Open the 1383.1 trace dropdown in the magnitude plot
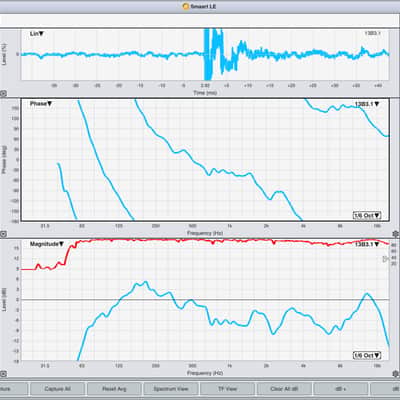 367,244
